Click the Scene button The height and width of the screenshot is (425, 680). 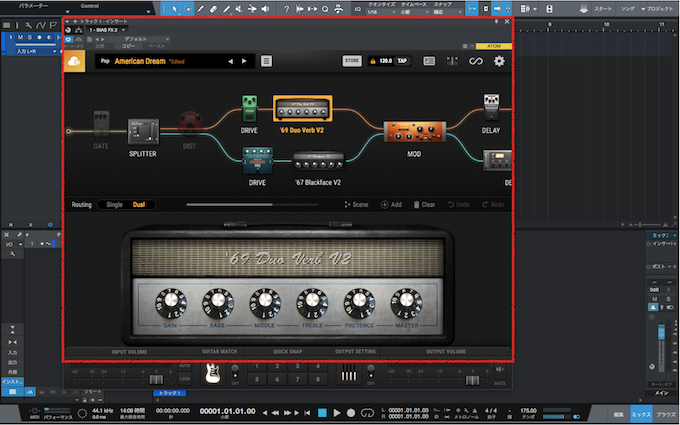coord(356,205)
